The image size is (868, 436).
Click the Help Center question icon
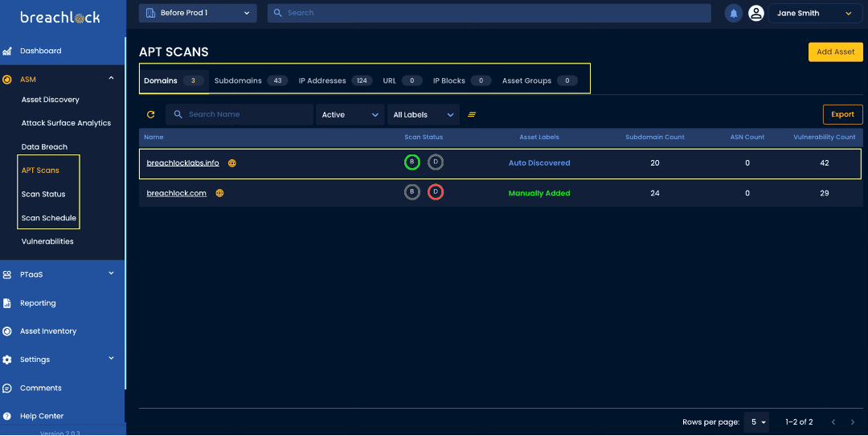(x=7, y=416)
